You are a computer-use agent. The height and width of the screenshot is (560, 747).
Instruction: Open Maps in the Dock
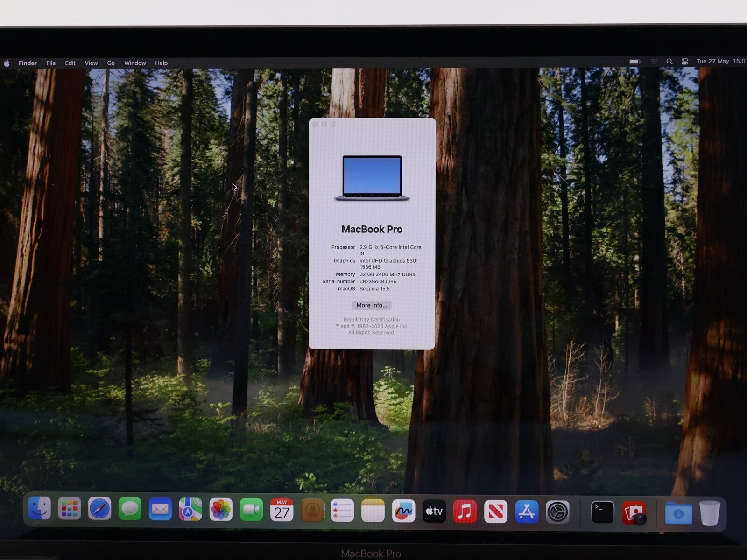point(190,510)
